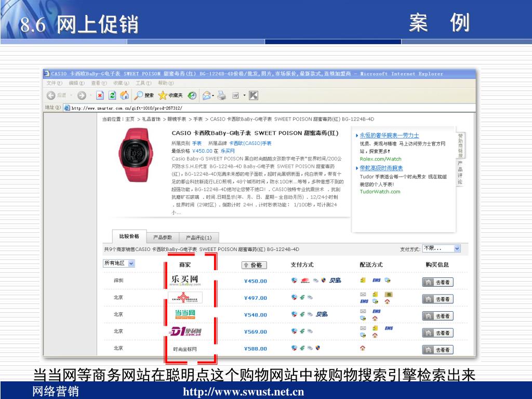The image size is (532, 399).
Task: Open the History toolbar icon
Action: [x=192, y=96]
